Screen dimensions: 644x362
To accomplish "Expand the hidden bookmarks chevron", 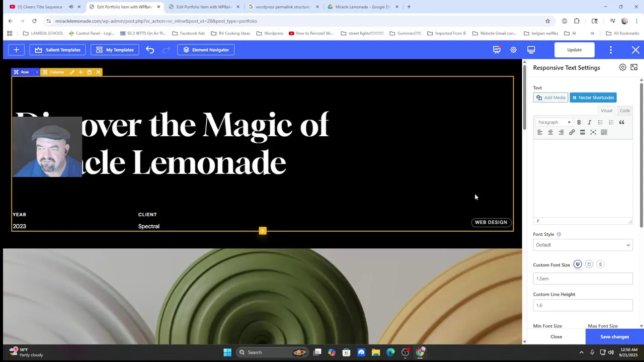I will [592, 33].
